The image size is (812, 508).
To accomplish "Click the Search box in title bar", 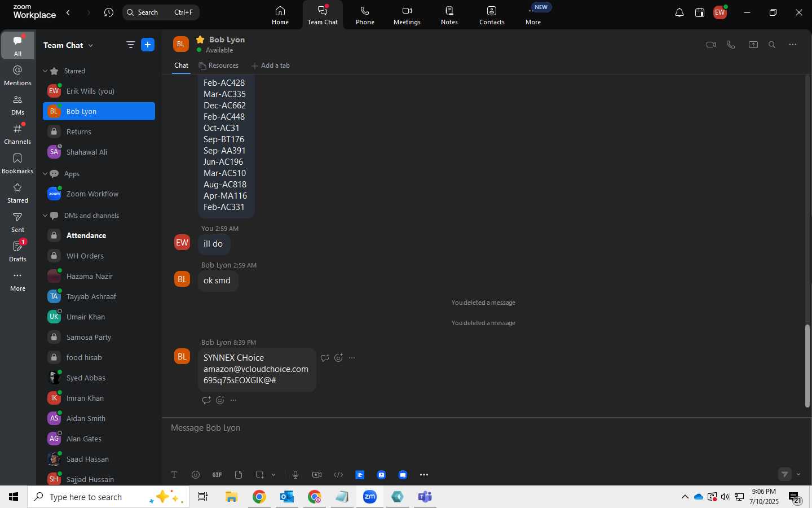I will [x=161, y=12].
